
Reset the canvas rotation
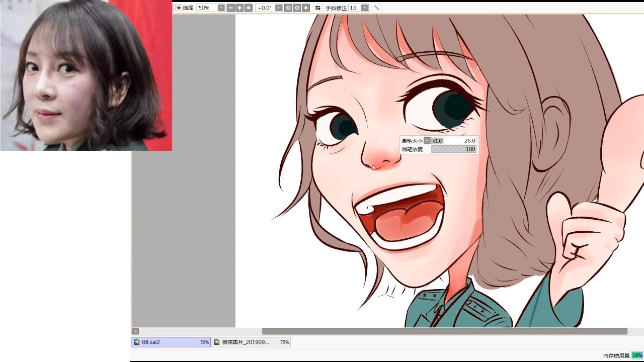click(306, 8)
